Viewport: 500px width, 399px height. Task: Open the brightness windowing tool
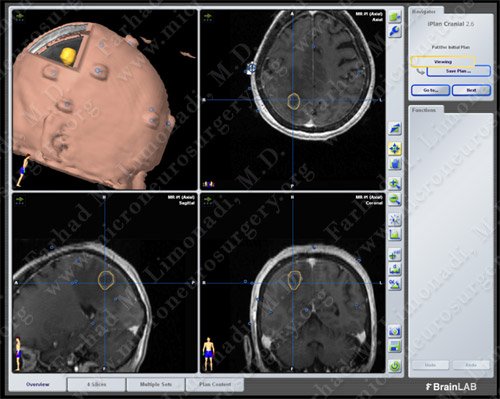click(395, 219)
